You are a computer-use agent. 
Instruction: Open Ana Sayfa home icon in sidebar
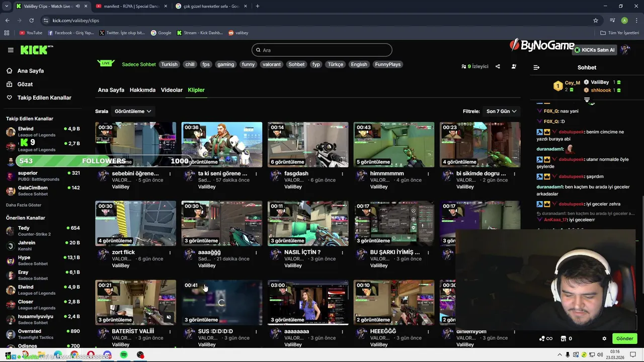pos(10,71)
